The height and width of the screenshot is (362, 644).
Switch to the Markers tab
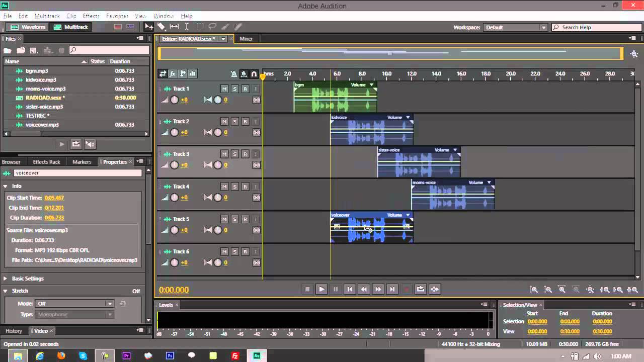82,162
